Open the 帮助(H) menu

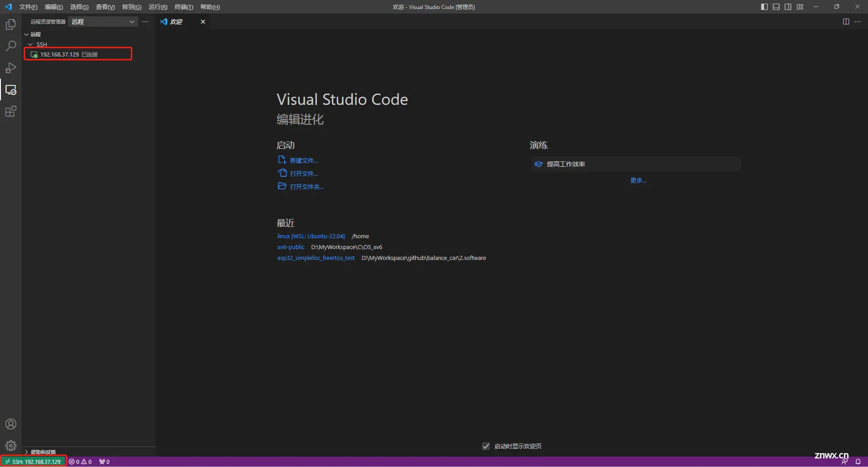tap(210, 7)
